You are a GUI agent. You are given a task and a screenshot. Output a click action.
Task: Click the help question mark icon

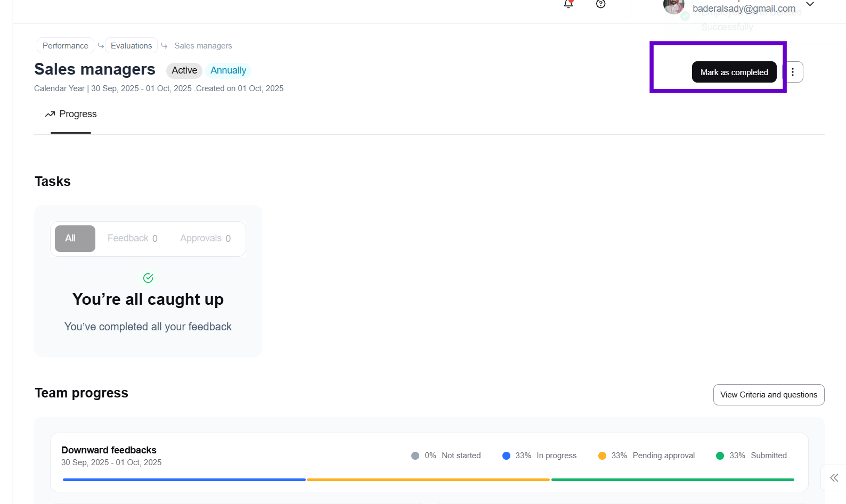point(600,4)
